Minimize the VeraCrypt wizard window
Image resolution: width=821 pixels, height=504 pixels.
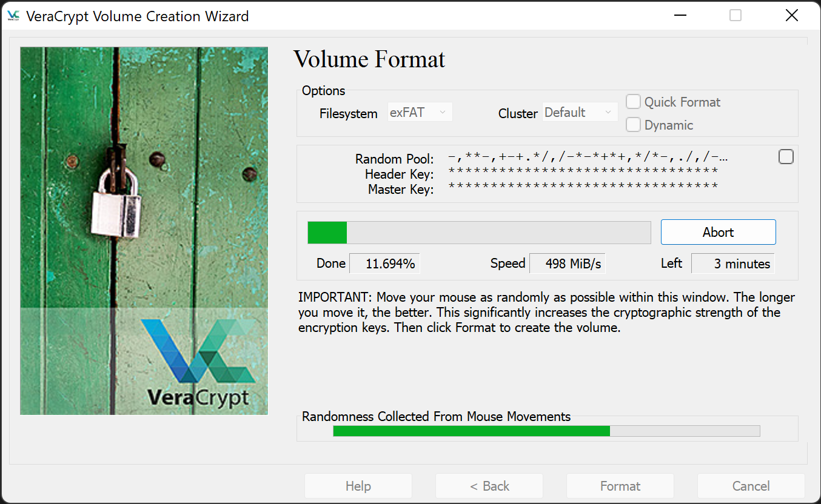(x=680, y=15)
